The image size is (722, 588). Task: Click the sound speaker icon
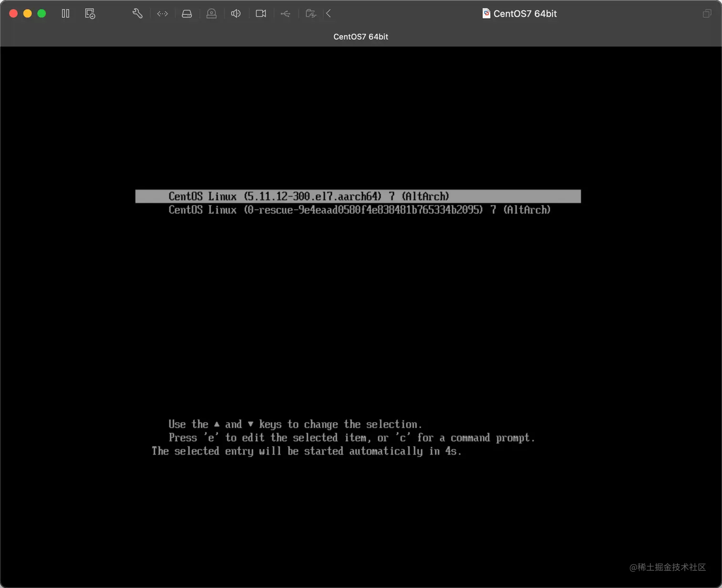click(236, 13)
